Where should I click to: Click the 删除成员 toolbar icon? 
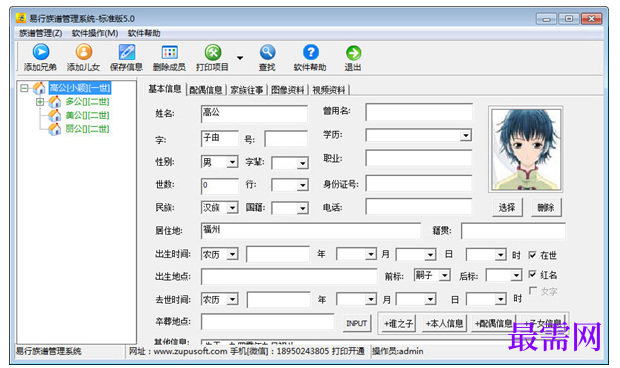click(169, 52)
